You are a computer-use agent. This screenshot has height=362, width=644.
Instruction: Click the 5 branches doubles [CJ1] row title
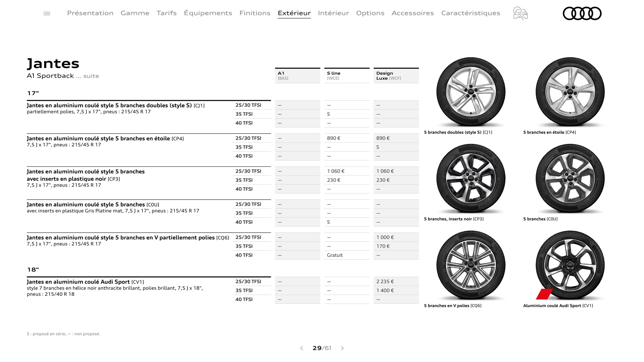pos(116,105)
